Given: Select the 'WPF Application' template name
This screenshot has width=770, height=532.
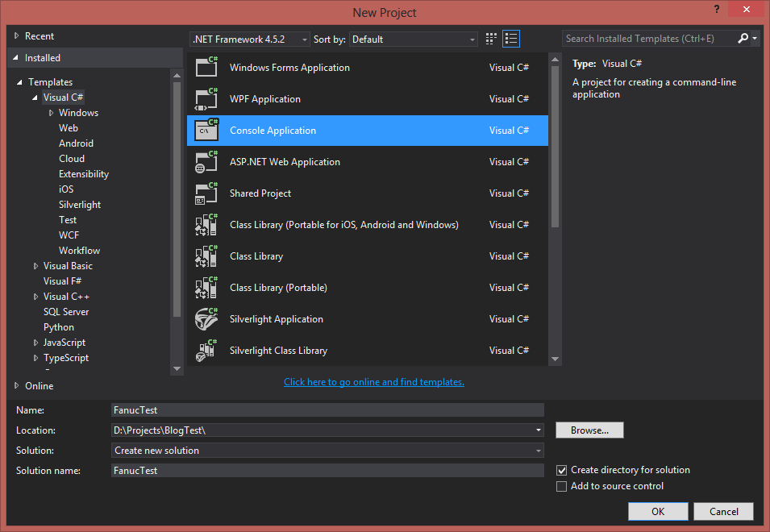Looking at the screenshot, I should tap(265, 99).
